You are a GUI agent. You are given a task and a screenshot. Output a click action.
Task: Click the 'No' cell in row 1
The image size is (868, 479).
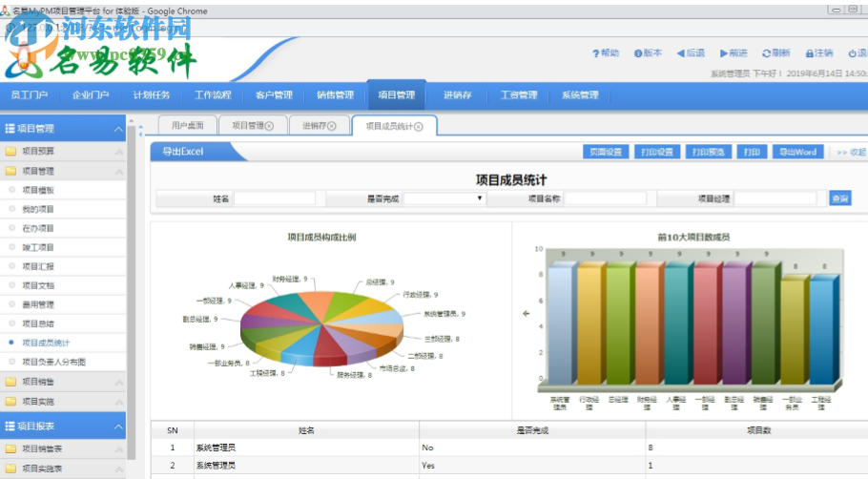click(532, 448)
